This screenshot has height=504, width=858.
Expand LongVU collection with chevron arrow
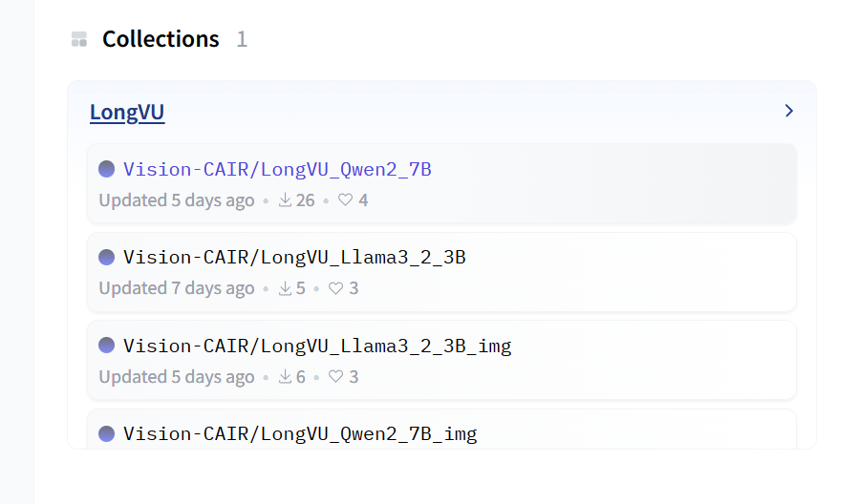tap(789, 111)
